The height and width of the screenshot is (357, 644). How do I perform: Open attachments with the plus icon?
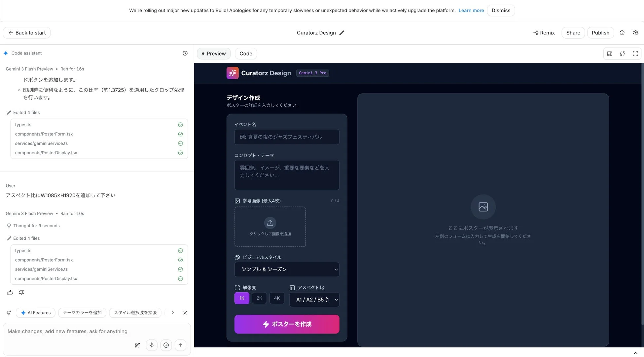click(166, 345)
